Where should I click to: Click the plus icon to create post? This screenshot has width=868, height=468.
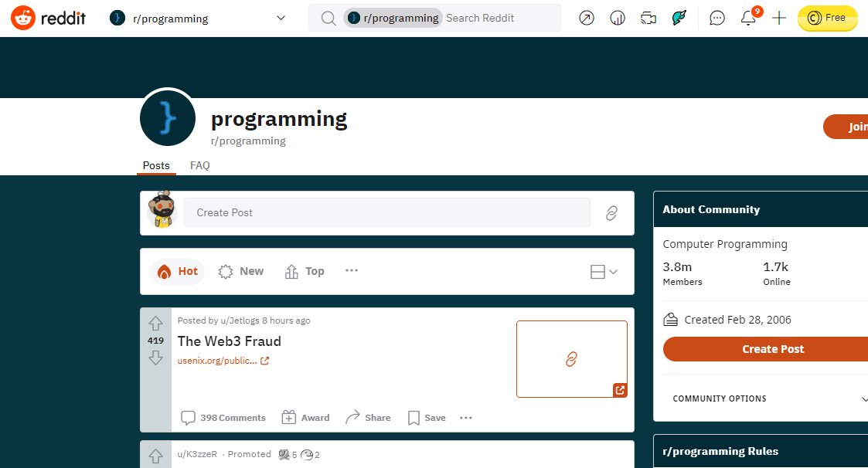point(779,18)
